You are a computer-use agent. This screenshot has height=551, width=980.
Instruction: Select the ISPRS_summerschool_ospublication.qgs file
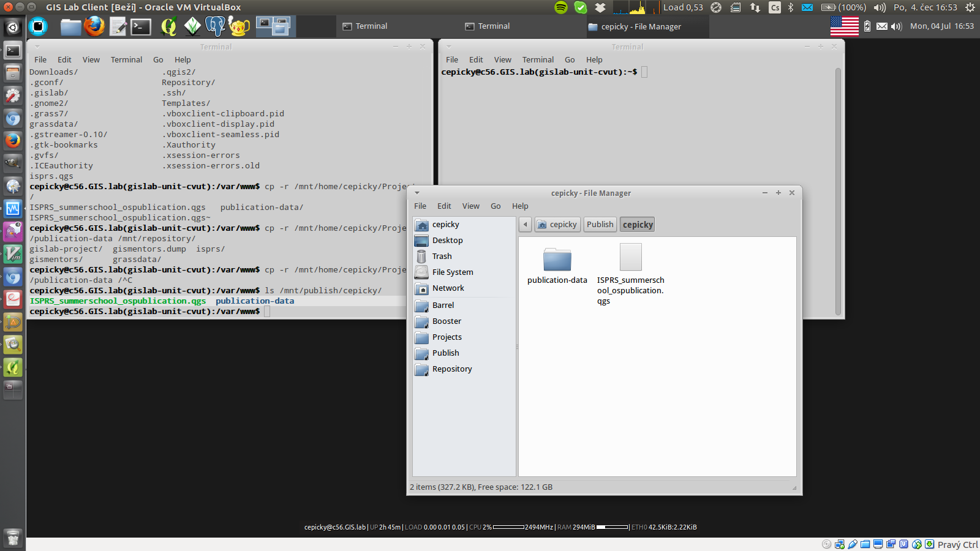[631, 274]
